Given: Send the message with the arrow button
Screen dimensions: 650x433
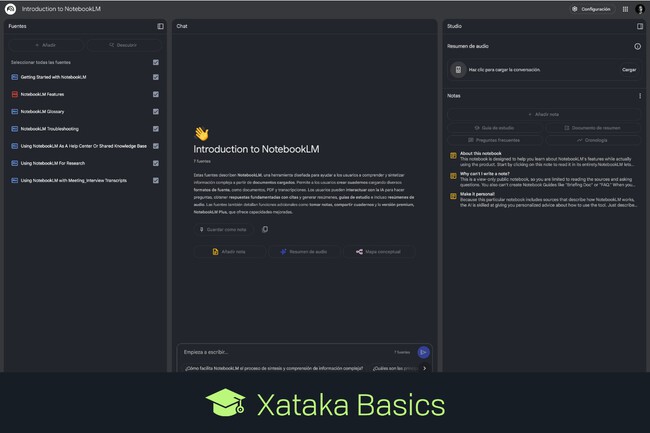Looking at the screenshot, I should (424, 352).
